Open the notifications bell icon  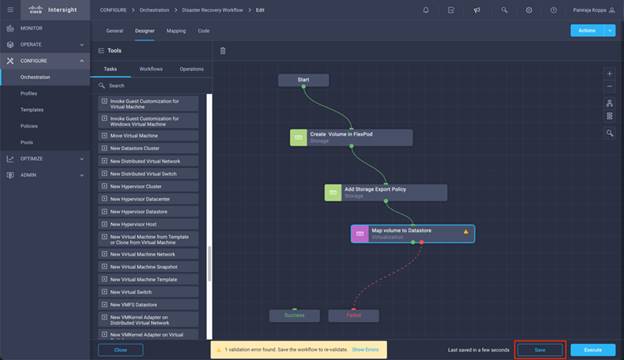point(426,10)
